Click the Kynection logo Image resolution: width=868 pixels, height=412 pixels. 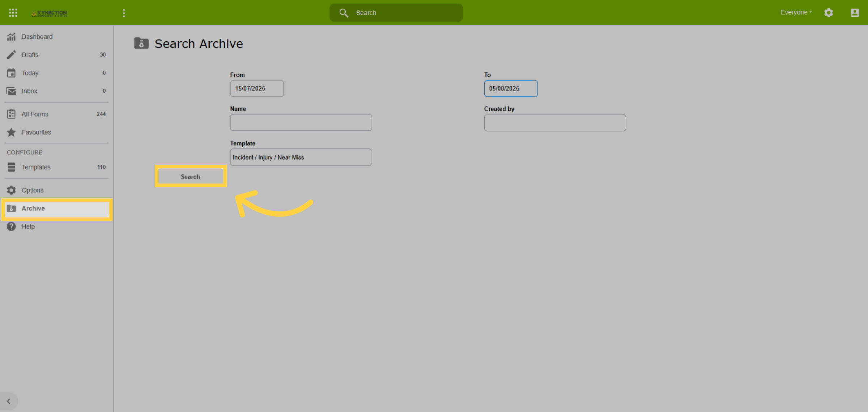click(x=49, y=13)
